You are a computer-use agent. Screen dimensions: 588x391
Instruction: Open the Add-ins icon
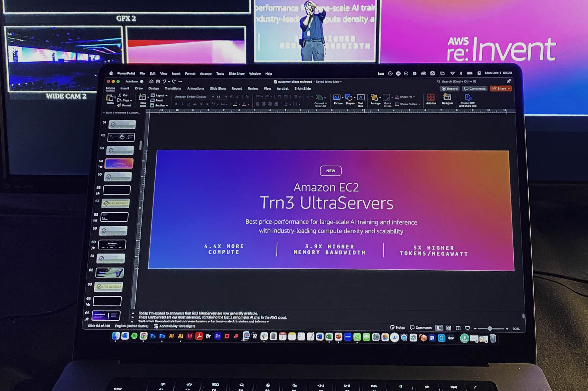(431, 99)
